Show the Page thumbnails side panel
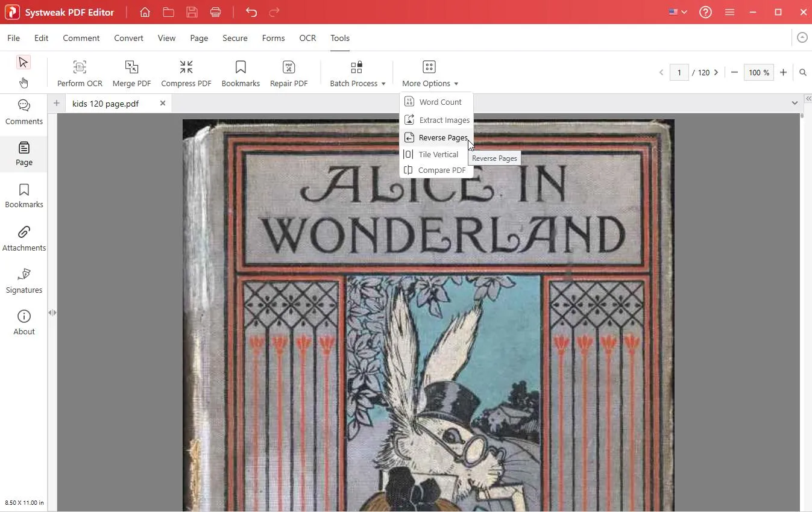Image resolution: width=812 pixels, height=512 pixels. coord(24,154)
